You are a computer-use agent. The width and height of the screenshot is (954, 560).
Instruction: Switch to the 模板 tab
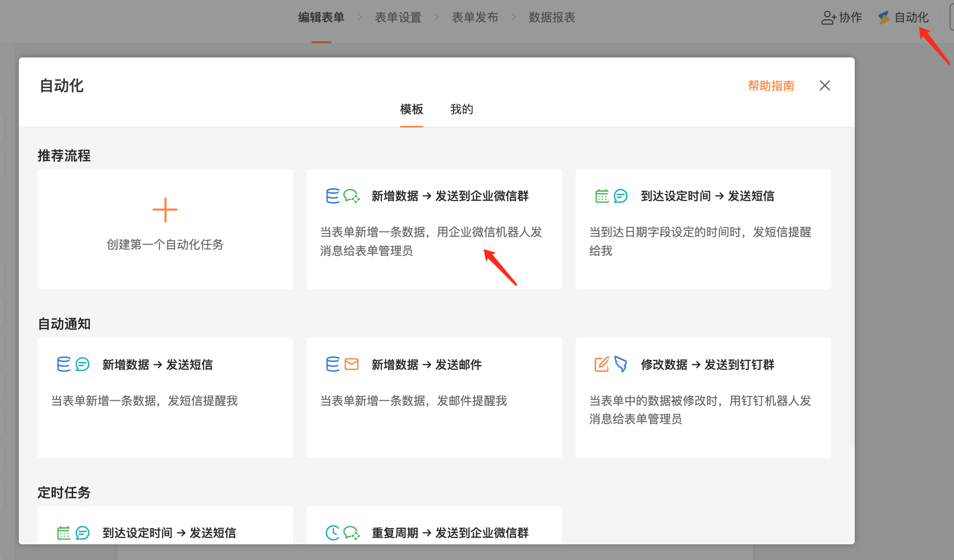tap(412, 109)
